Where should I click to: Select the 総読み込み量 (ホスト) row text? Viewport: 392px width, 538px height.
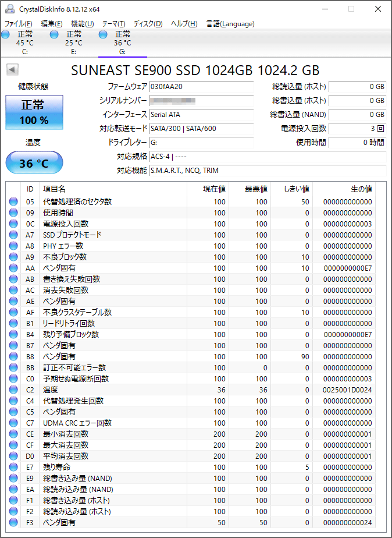pyautogui.click(x=77, y=512)
